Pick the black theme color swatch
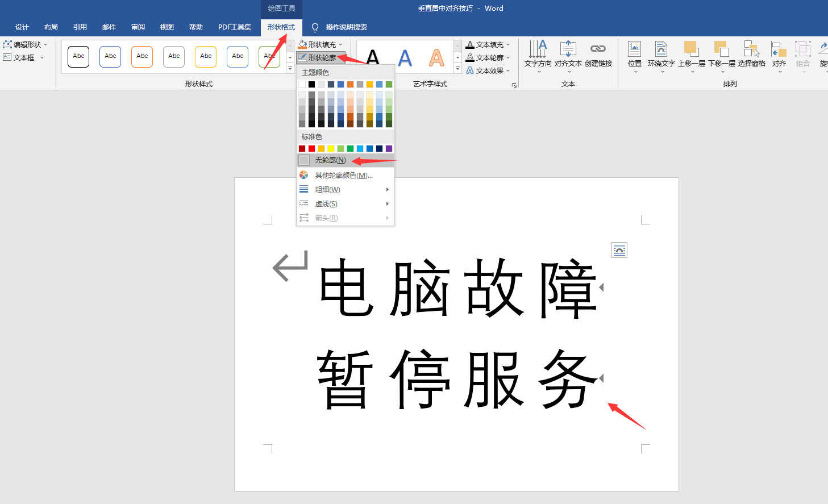 click(x=311, y=84)
